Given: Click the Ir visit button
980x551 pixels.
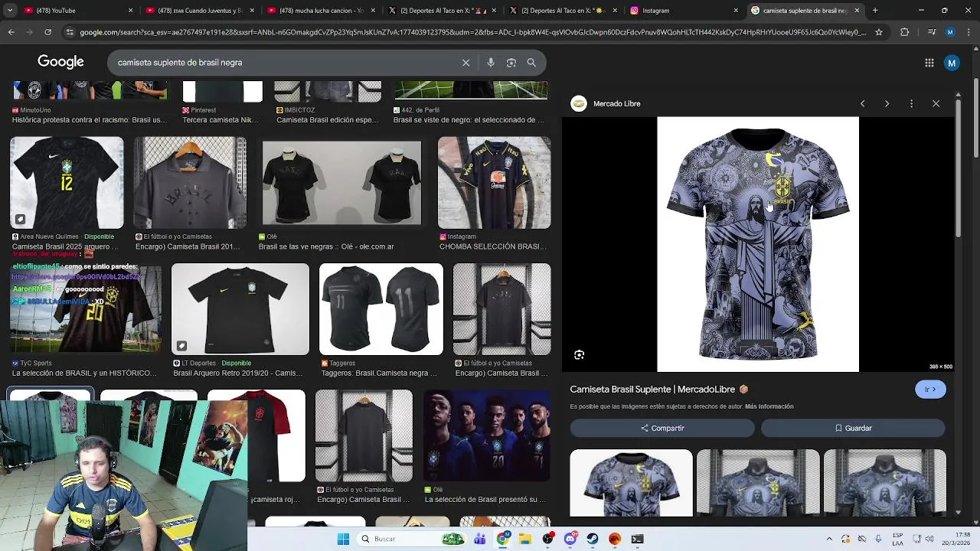Looking at the screenshot, I should pos(930,390).
